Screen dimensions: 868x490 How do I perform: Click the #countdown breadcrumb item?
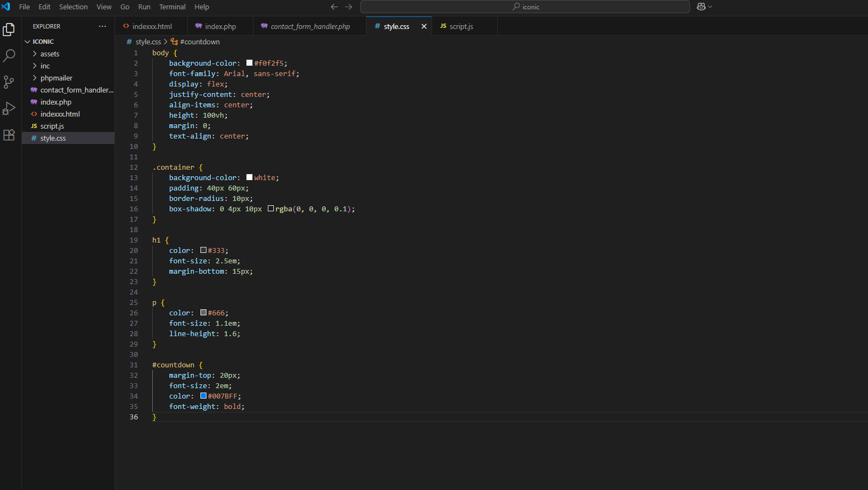click(199, 42)
